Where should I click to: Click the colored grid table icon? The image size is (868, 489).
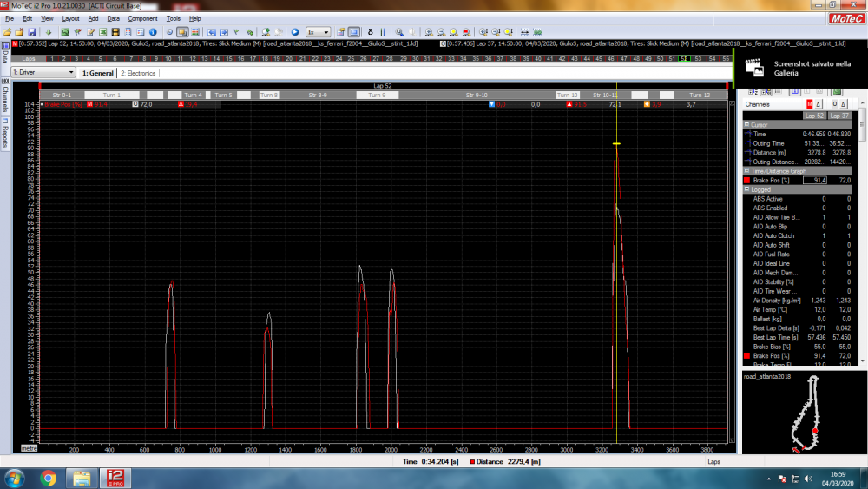(x=194, y=32)
